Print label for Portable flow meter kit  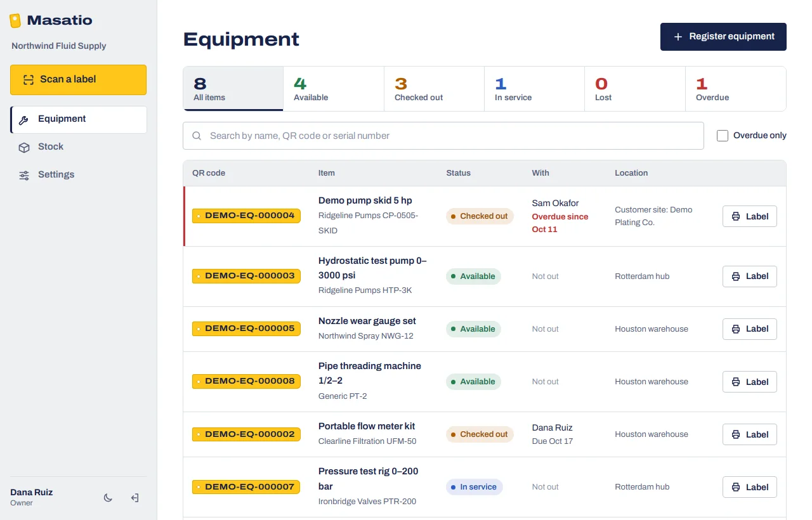tap(750, 434)
